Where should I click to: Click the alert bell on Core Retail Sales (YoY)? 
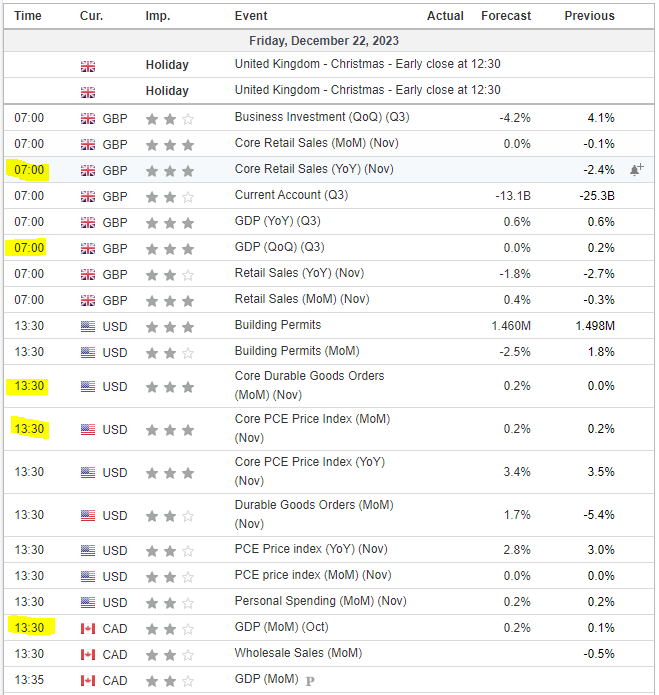636,170
